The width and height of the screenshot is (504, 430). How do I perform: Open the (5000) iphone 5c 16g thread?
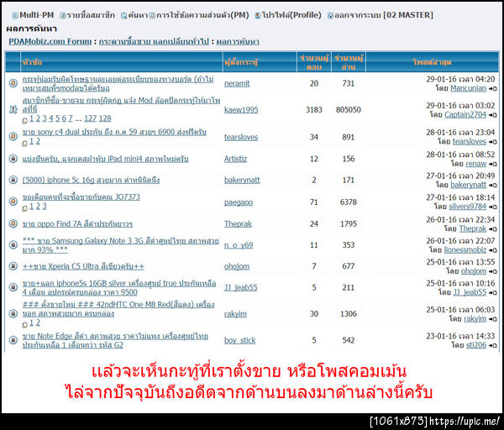click(91, 180)
